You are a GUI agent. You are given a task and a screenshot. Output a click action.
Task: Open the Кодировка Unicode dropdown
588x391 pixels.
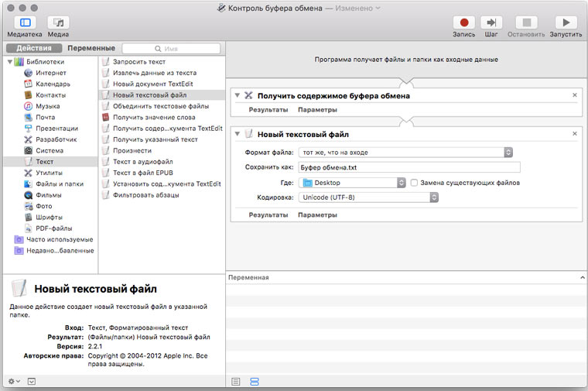tap(368, 197)
